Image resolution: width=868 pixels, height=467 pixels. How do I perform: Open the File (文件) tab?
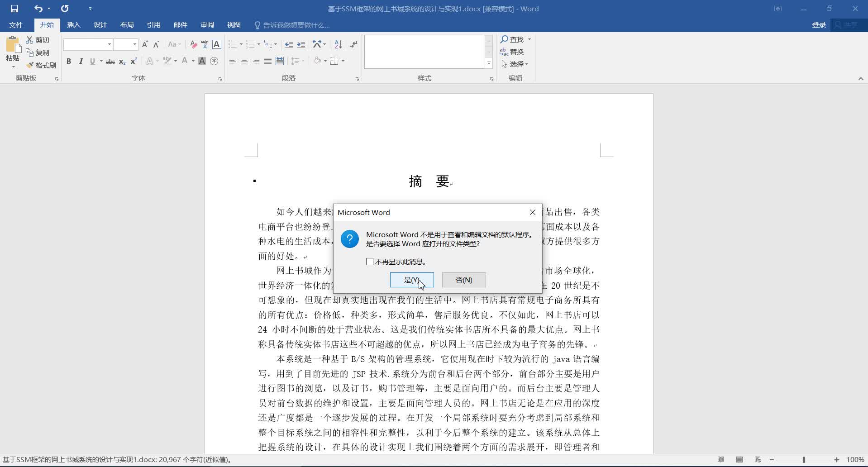point(16,25)
